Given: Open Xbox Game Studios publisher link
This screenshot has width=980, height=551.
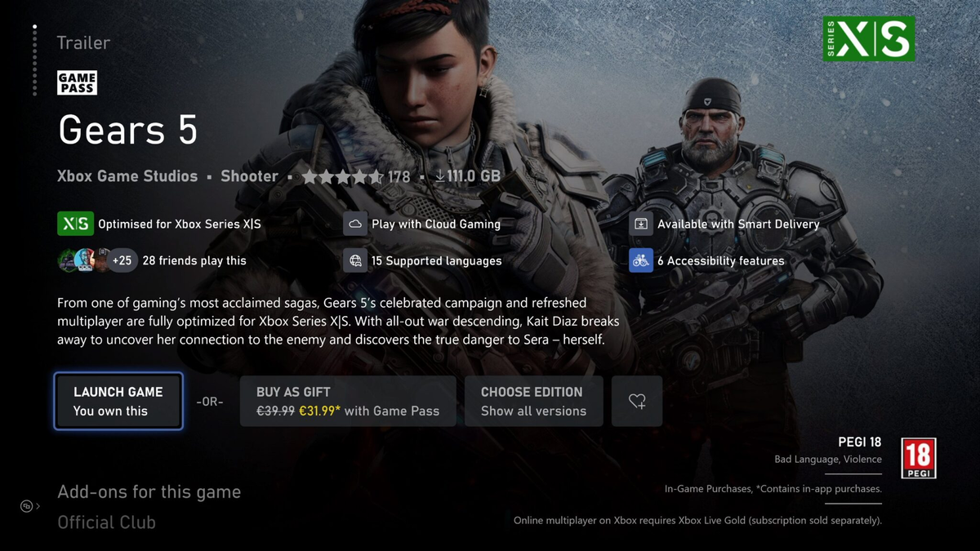Looking at the screenshot, I should coord(127,176).
